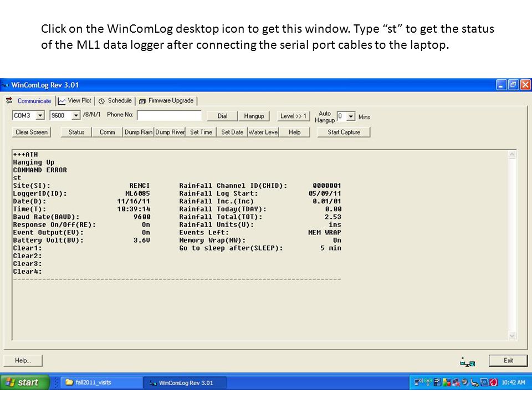Viewport: 532px width, 399px height.
Task: Click the Hangup button
Action: pos(254,116)
